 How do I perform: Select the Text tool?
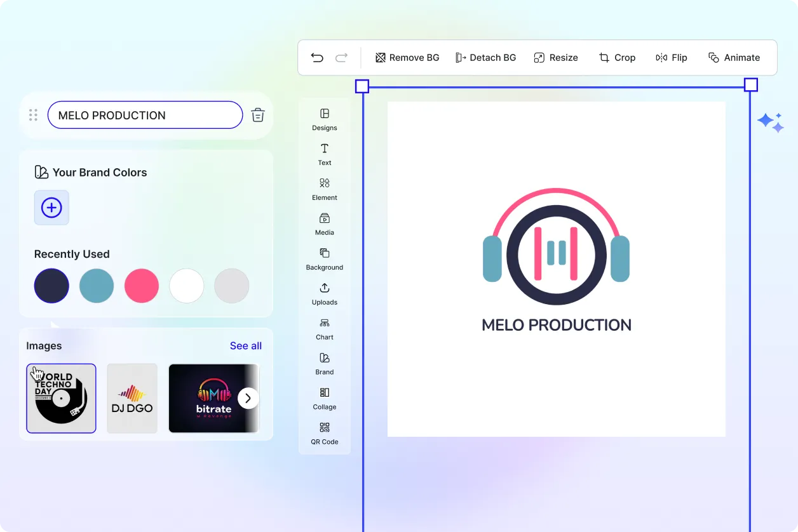coord(325,154)
